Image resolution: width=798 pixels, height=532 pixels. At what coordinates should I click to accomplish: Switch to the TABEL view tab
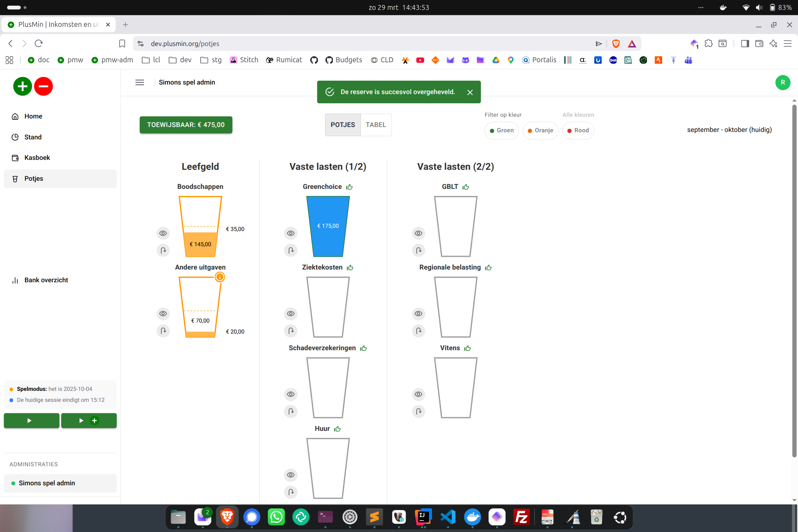[376, 125]
